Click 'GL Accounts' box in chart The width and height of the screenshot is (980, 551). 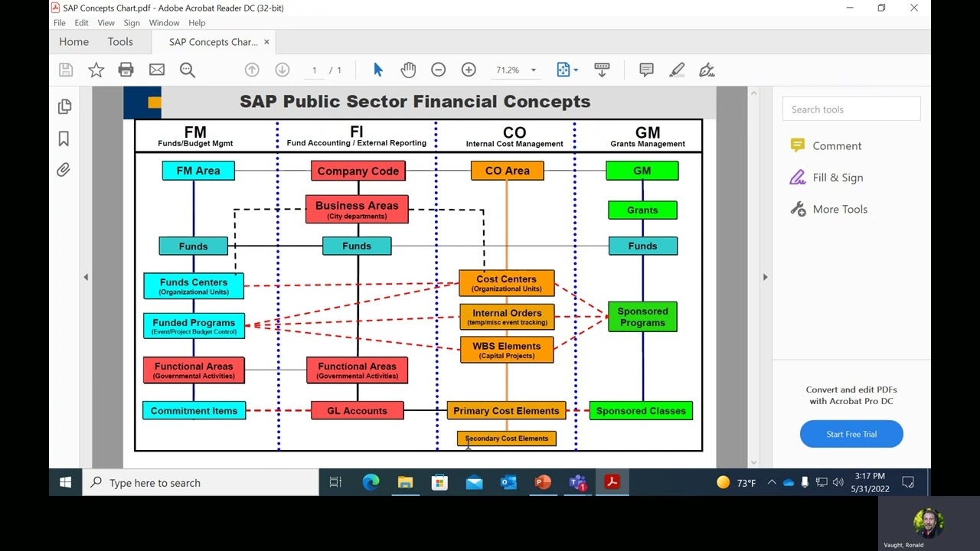point(357,411)
